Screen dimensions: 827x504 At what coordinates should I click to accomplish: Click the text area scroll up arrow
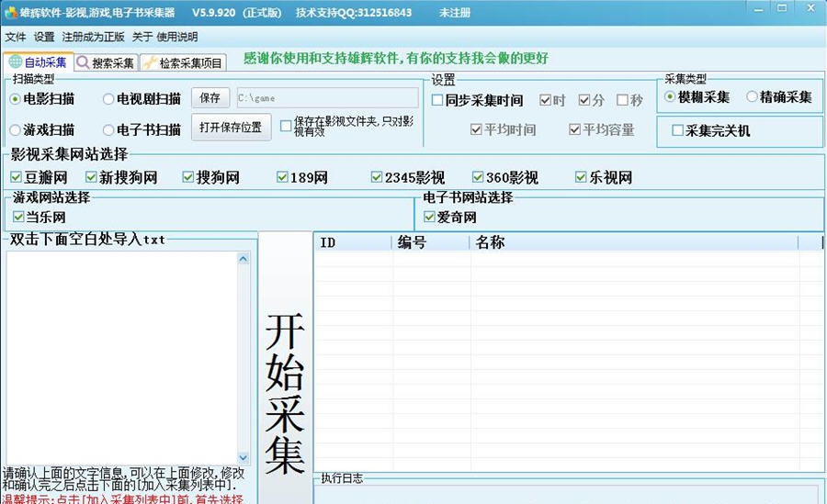tap(244, 258)
